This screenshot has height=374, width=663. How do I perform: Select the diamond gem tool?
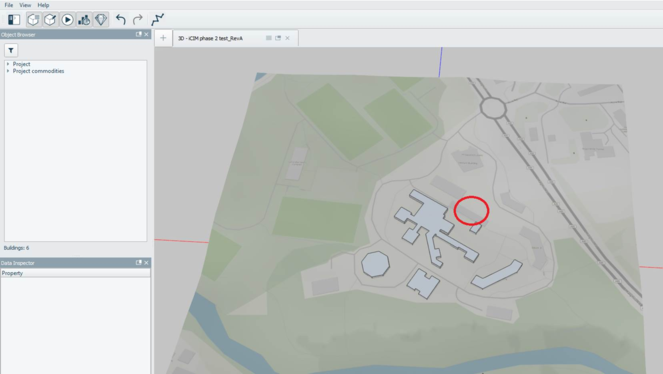101,20
